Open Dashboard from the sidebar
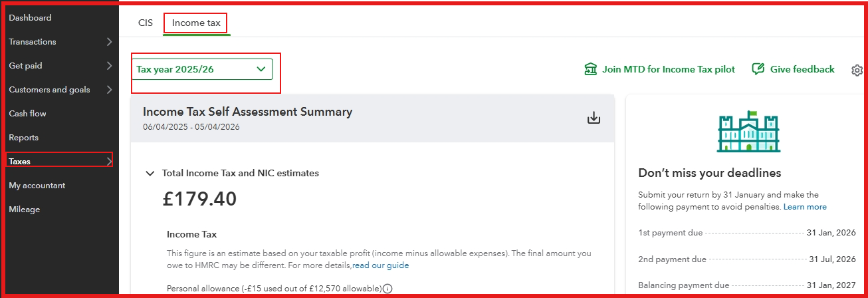This screenshot has height=298, width=868. click(x=30, y=18)
